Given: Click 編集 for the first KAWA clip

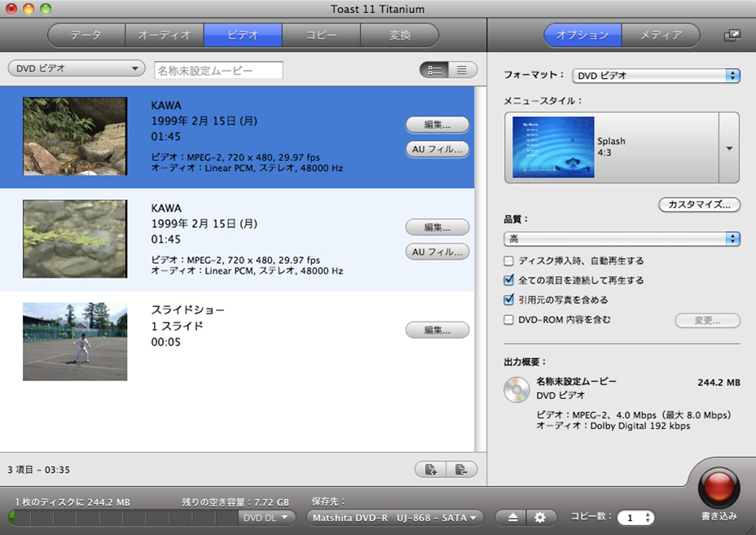Looking at the screenshot, I should pyautogui.click(x=437, y=125).
